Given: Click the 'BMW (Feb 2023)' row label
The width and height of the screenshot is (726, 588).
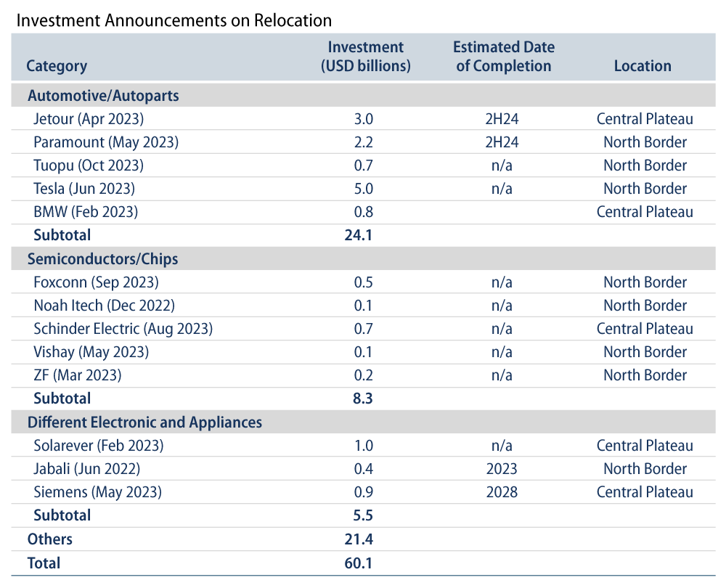Looking at the screenshot, I should (x=86, y=212).
